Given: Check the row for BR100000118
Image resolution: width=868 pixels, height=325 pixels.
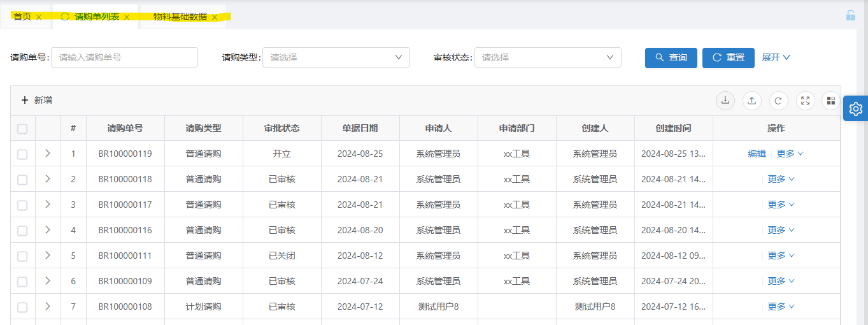Looking at the screenshot, I should pyautogui.click(x=22, y=180).
